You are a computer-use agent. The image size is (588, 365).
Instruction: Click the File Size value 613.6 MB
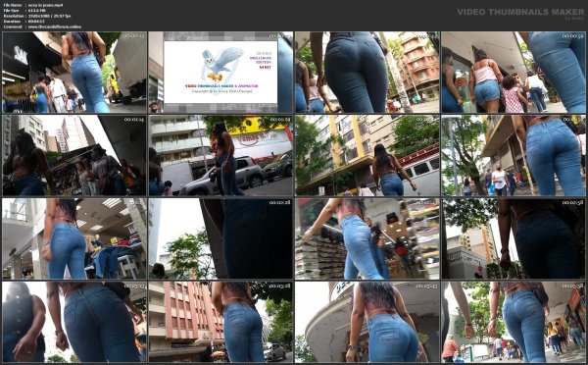coord(37,11)
